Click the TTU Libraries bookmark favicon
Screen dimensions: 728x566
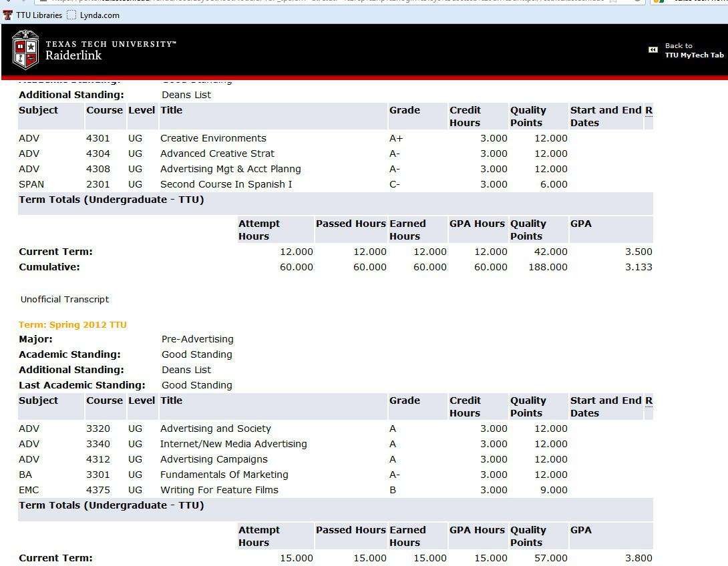(x=7, y=15)
